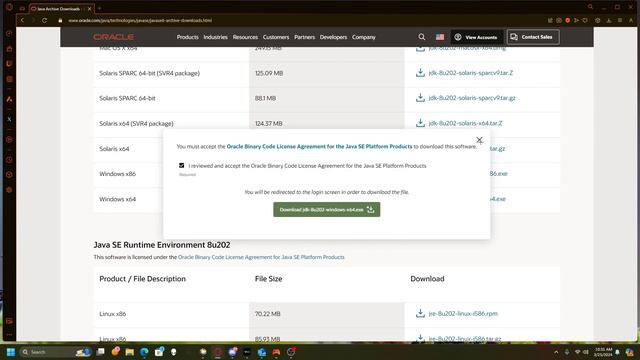640x360 pixels.
Task: Open the Resources menu
Action: click(245, 37)
